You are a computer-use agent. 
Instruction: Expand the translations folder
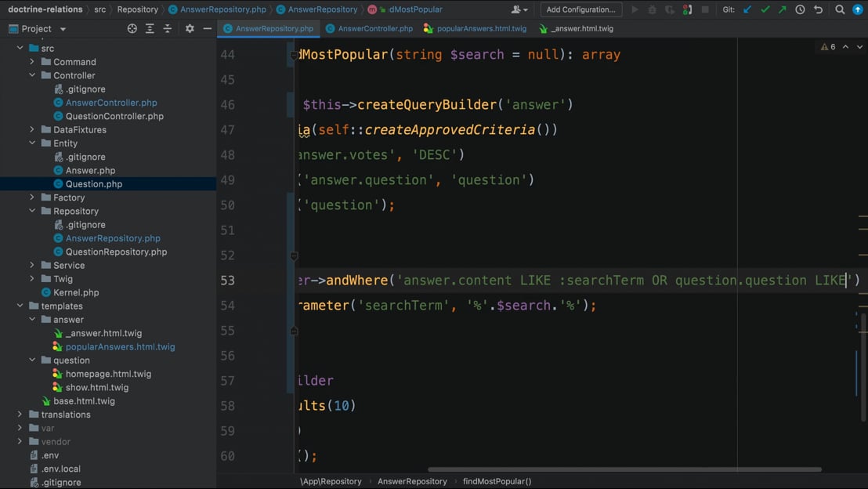(20, 415)
